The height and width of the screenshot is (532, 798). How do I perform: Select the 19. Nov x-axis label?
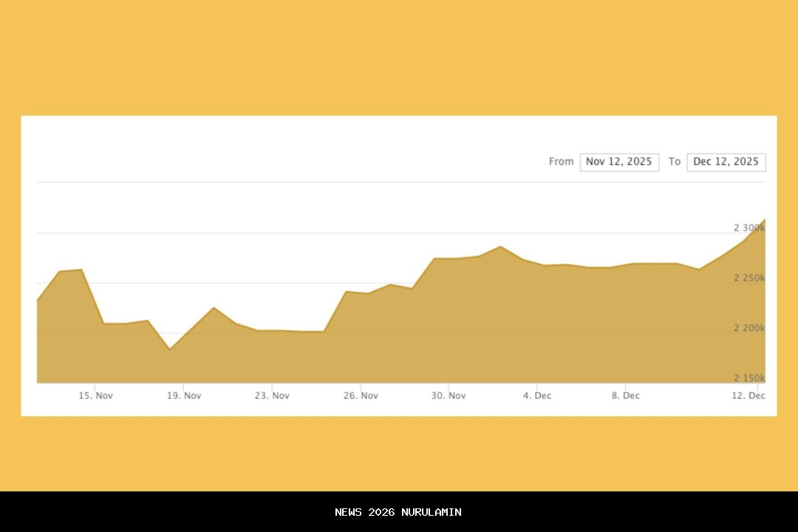point(184,396)
